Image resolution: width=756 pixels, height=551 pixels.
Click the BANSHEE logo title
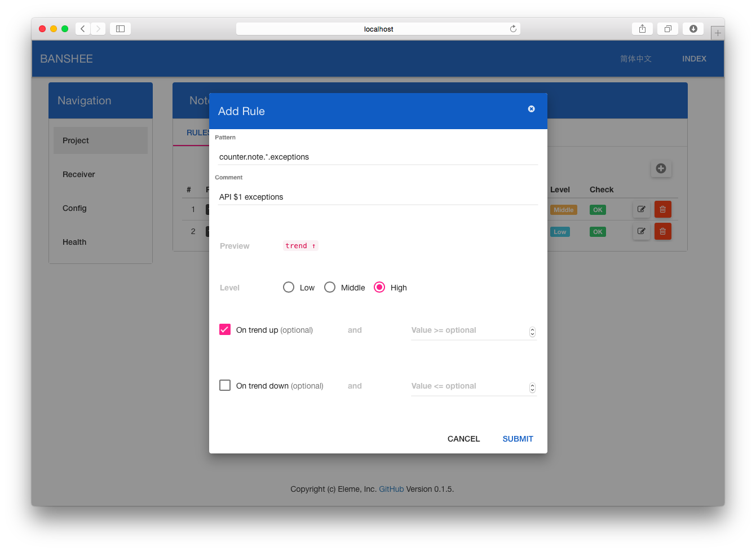click(67, 59)
